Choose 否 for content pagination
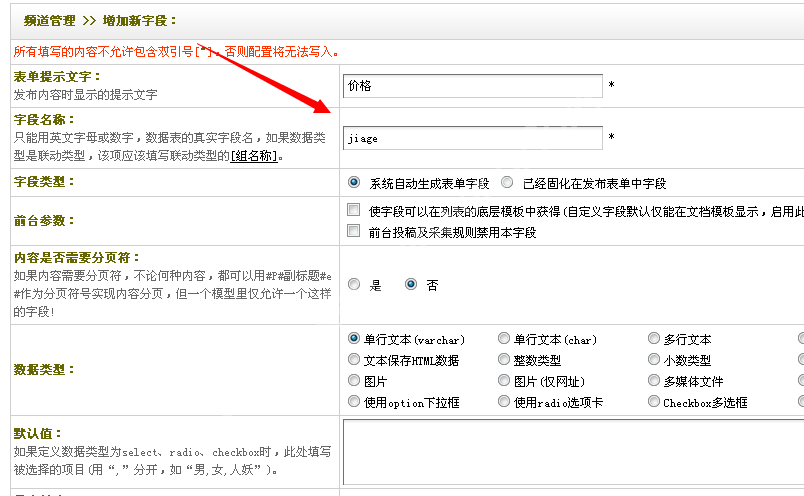804x496 pixels. [x=411, y=284]
